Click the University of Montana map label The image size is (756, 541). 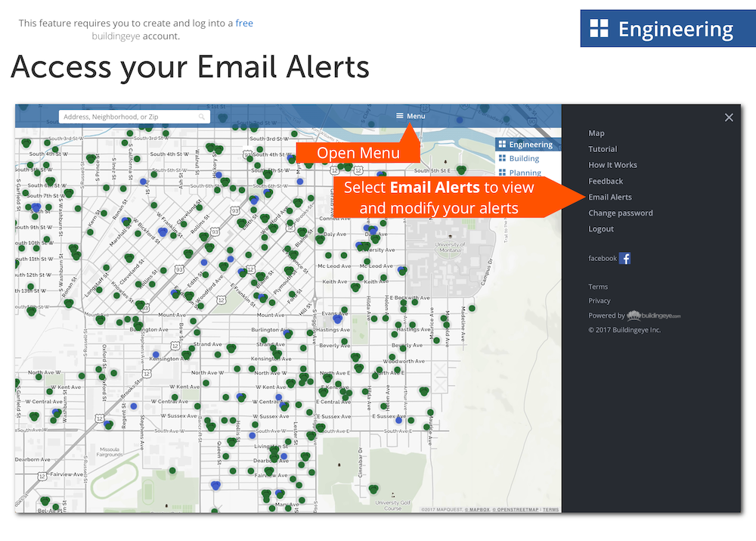pyautogui.click(x=451, y=247)
